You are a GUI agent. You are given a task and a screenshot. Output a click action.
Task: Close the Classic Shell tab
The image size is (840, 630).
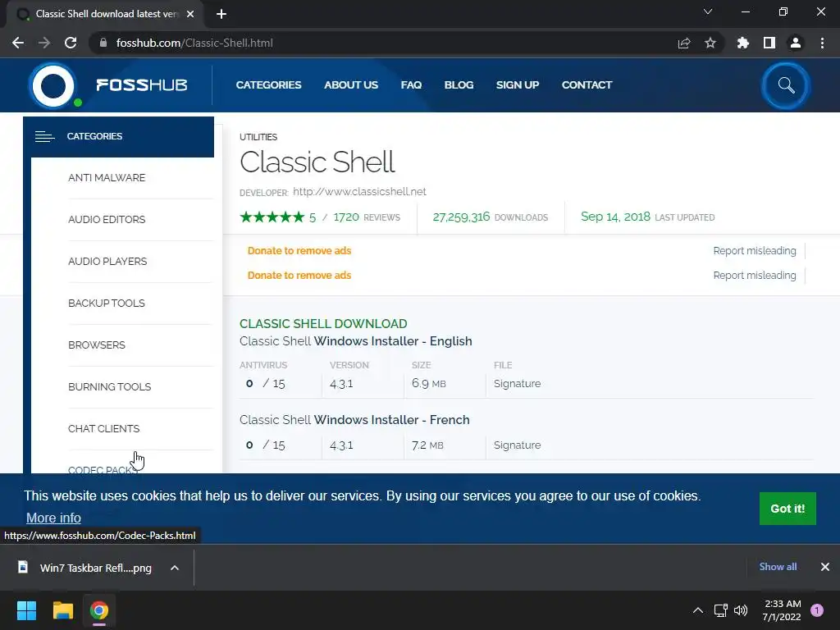pyautogui.click(x=190, y=14)
